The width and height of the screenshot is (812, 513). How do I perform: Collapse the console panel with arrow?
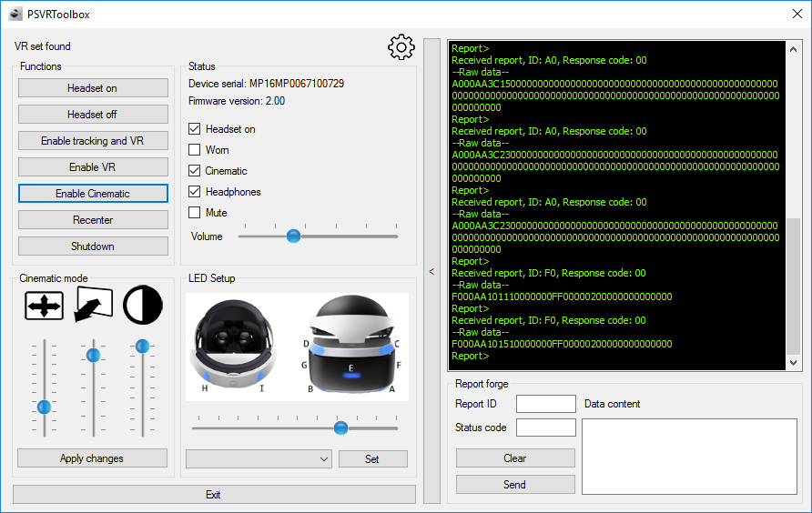431,271
